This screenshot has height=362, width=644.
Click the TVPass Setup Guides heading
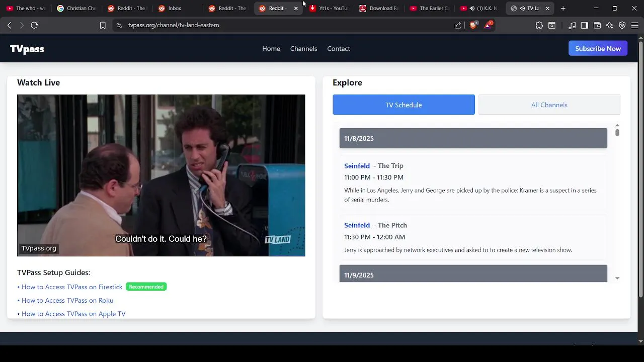(53, 273)
